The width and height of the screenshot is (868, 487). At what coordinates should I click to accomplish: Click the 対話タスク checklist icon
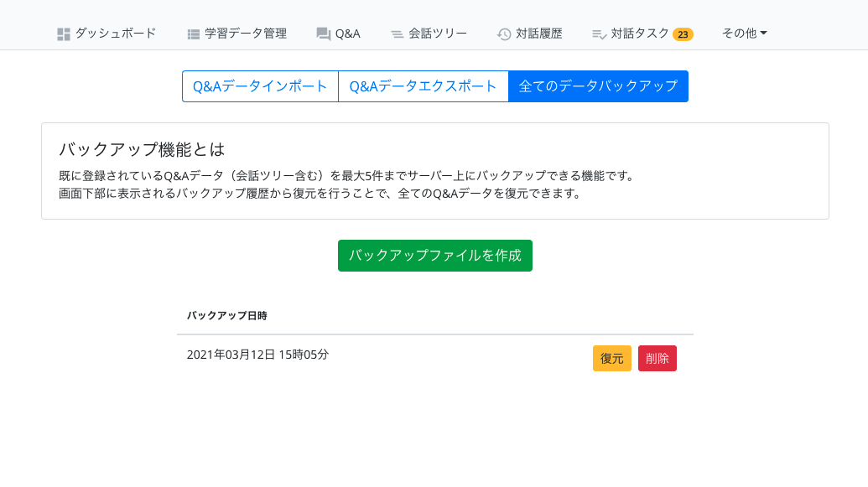(x=599, y=34)
